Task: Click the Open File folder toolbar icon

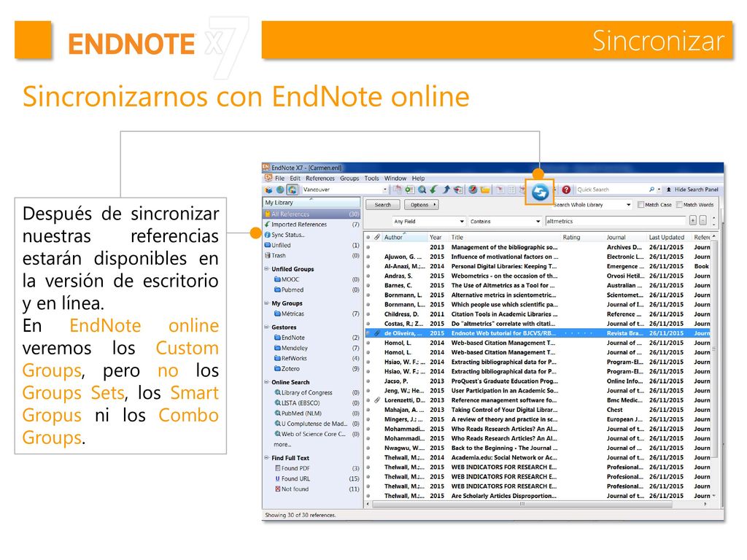Action: [485, 190]
